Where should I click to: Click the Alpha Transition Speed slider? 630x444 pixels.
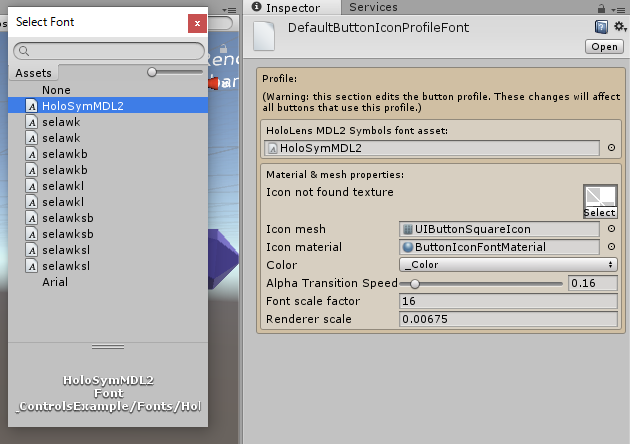(x=482, y=283)
